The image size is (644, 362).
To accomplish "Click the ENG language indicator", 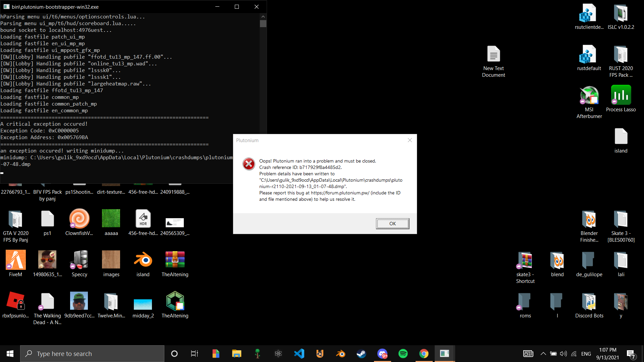I will (x=586, y=354).
